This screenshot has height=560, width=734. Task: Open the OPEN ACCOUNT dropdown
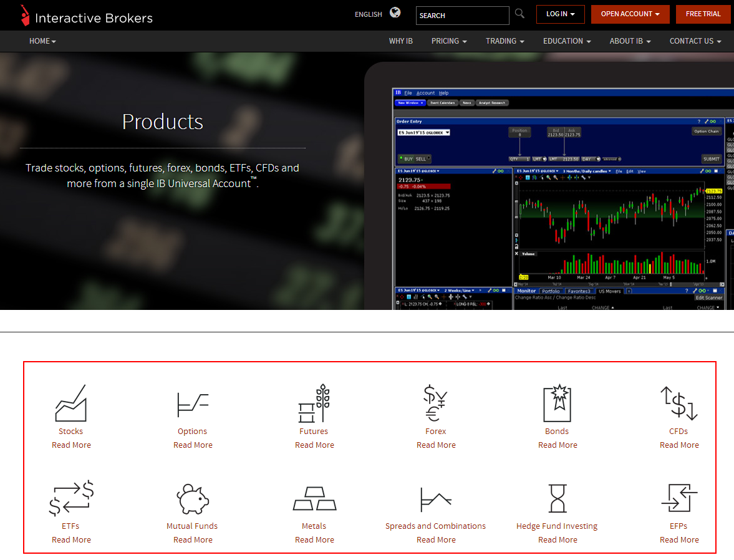coord(630,14)
